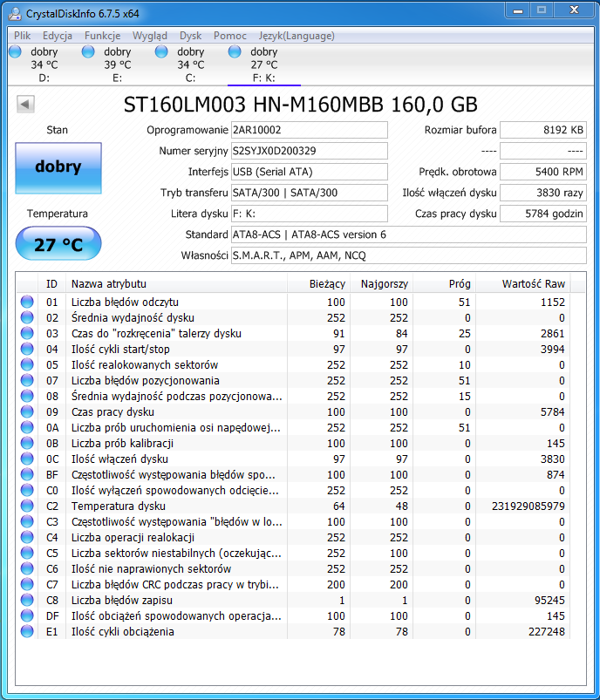This screenshot has height=700, width=600.
Task: Click status icon of attribute 0B row
Action: [x=27, y=443]
